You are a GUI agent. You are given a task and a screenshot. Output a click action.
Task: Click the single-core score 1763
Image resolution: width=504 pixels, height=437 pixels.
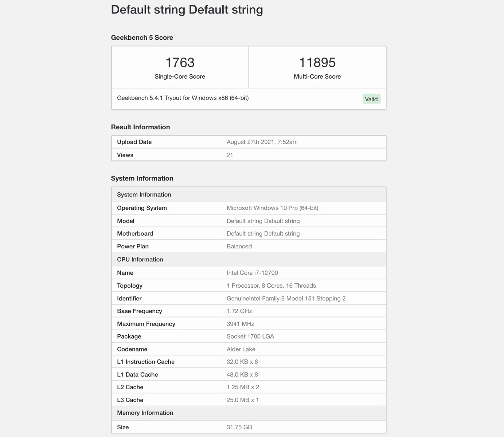coord(180,63)
